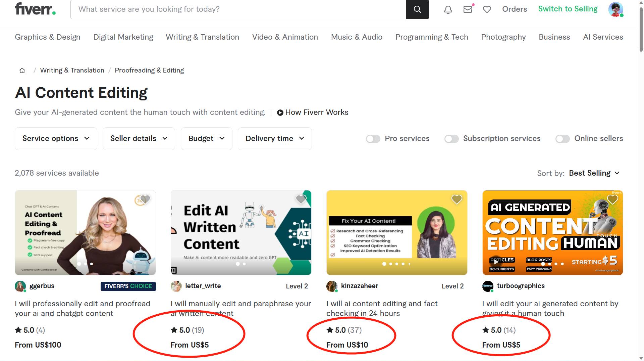Open the ggerbus gig thumbnail
644x361 pixels.
coord(85,233)
